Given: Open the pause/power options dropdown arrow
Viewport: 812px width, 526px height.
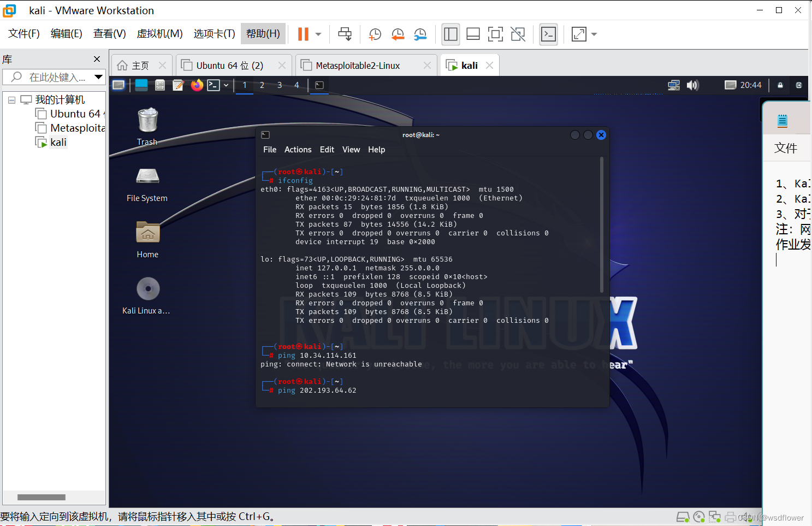Looking at the screenshot, I should (318, 34).
